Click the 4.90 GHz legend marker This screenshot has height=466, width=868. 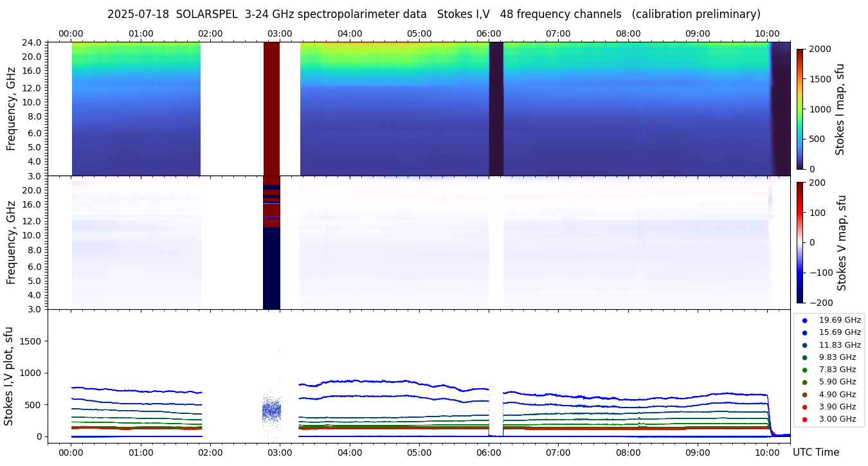point(804,395)
